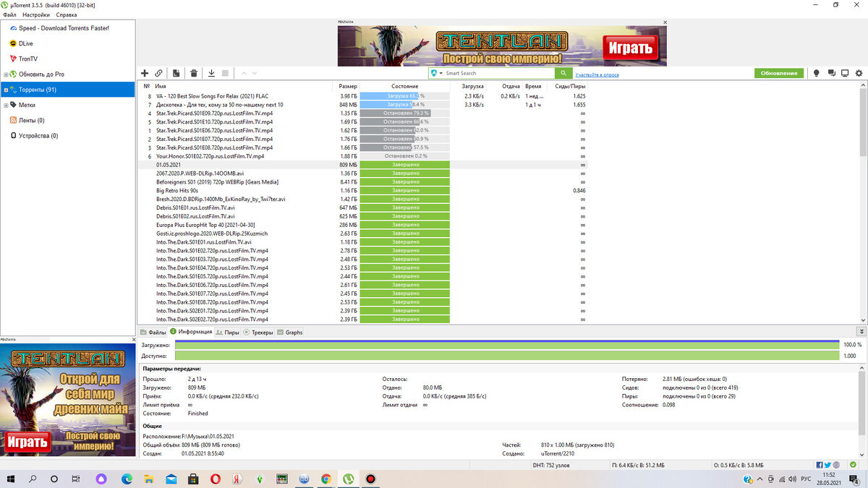Click inside the Smart Search field
This screenshot has width=868, height=488.
tap(499, 73)
